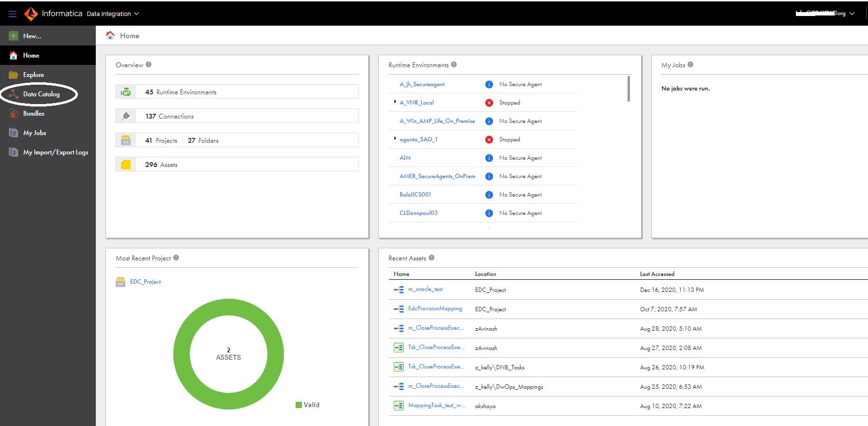The height and width of the screenshot is (426, 868).
Task: Click the Connections plug icon
Action: click(126, 116)
